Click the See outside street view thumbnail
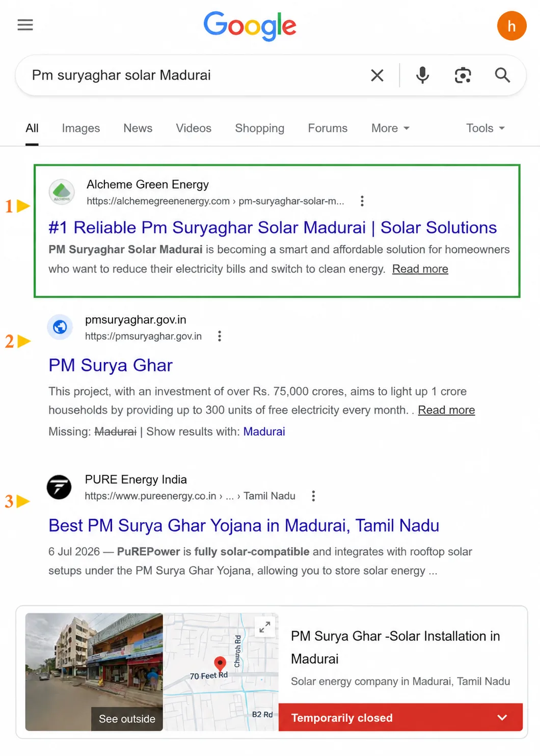The width and height of the screenshot is (540, 756). (94, 672)
